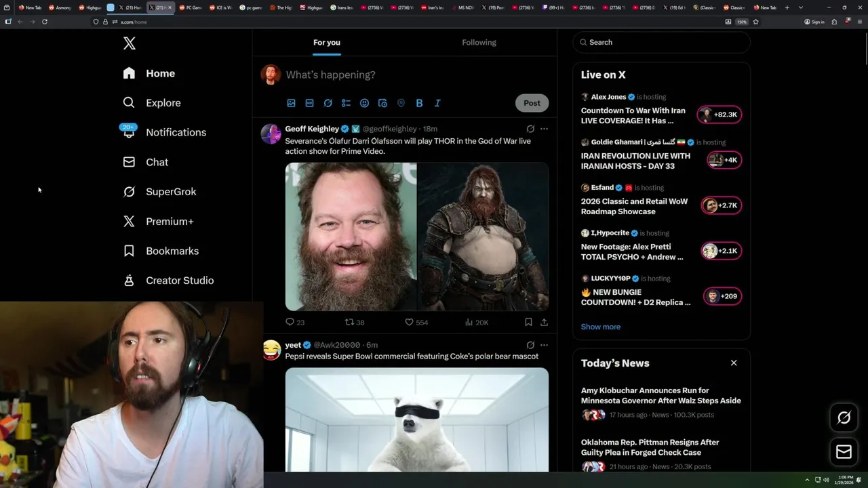The height and width of the screenshot is (488, 868).
Task: Click the +4K listeners badge
Action: click(x=724, y=160)
